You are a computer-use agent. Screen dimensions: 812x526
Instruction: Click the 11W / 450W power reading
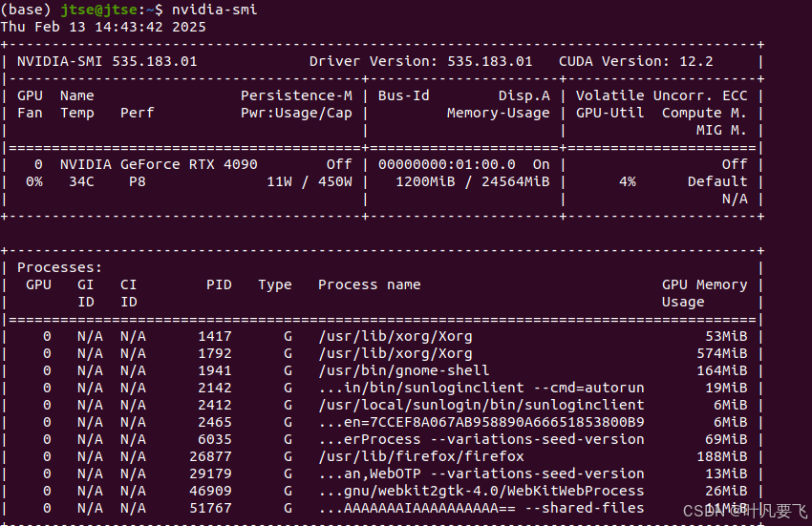pyautogui.click(x=310, y=181)
